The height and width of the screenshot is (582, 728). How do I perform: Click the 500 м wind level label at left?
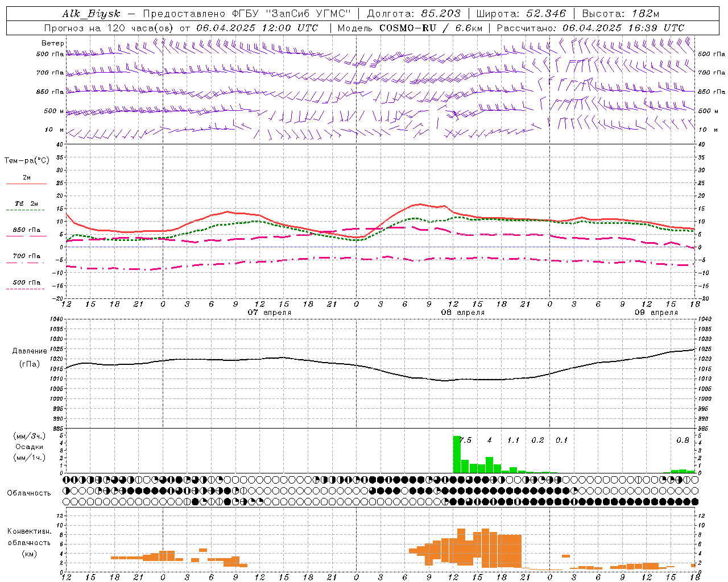coord(54,111)
